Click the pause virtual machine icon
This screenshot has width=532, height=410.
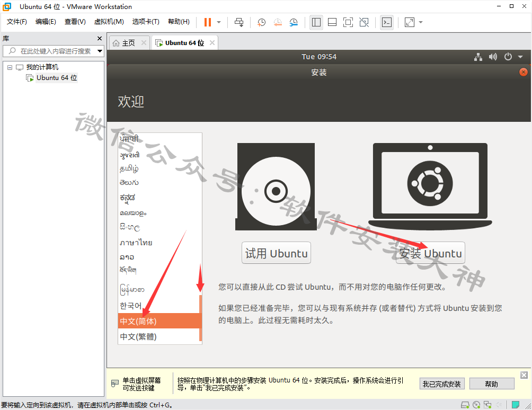[207, 22]
